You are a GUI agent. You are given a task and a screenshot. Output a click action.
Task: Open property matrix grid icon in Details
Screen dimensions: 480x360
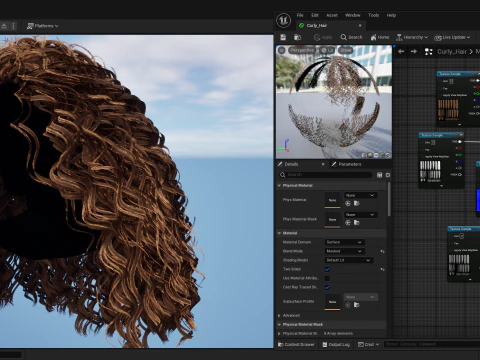(379, 175)
